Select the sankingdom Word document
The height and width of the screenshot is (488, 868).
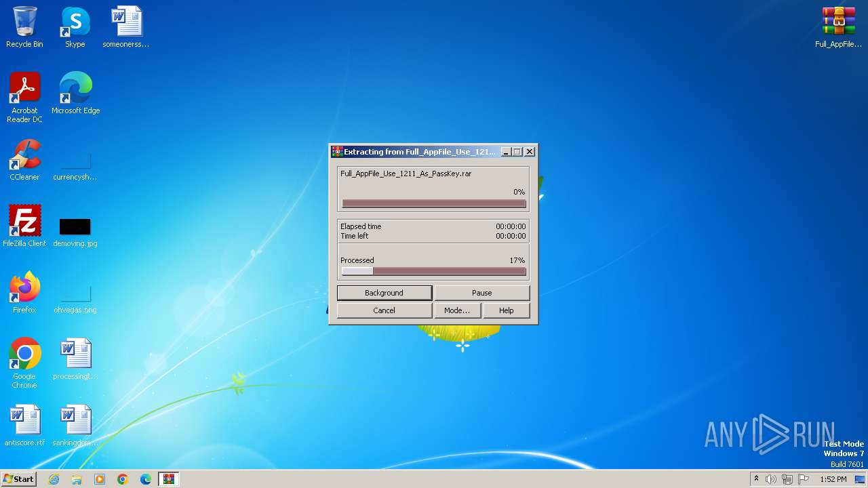[x=75, y=426]
